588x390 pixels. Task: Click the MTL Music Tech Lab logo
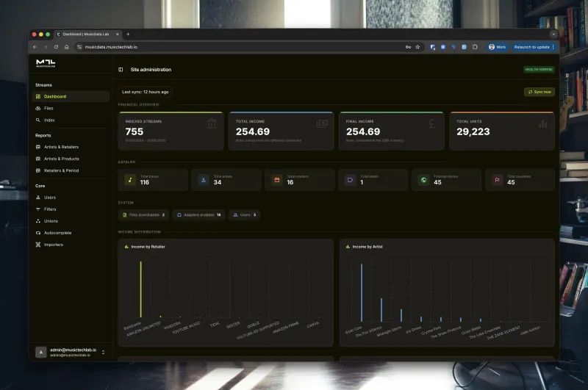click(46, 63)
